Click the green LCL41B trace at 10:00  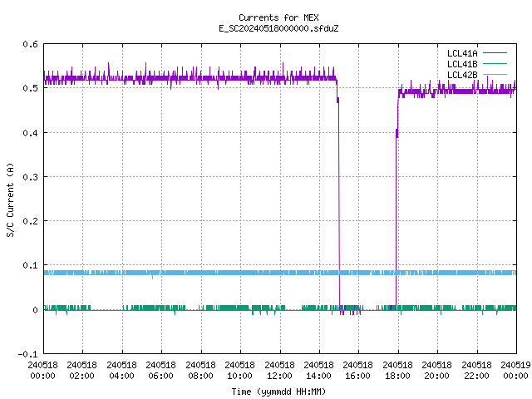[240, 308]
